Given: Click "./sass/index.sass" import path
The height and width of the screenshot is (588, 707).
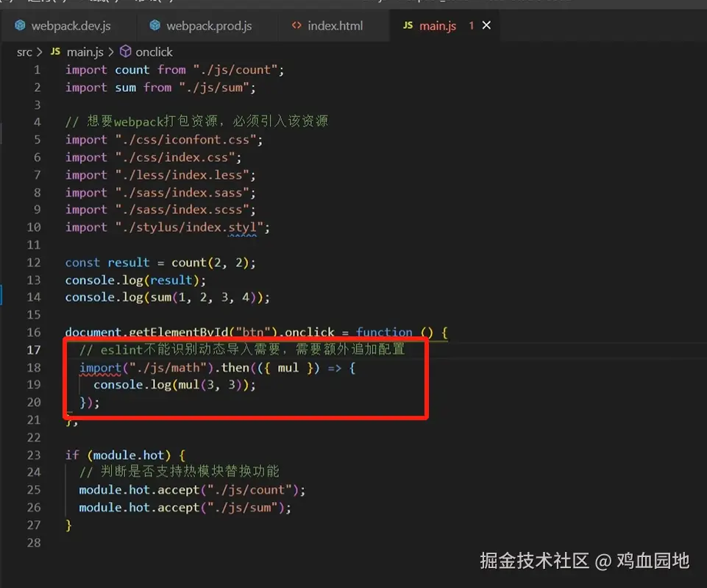Looking at the screenshot, I should click(x=182, y=193).
